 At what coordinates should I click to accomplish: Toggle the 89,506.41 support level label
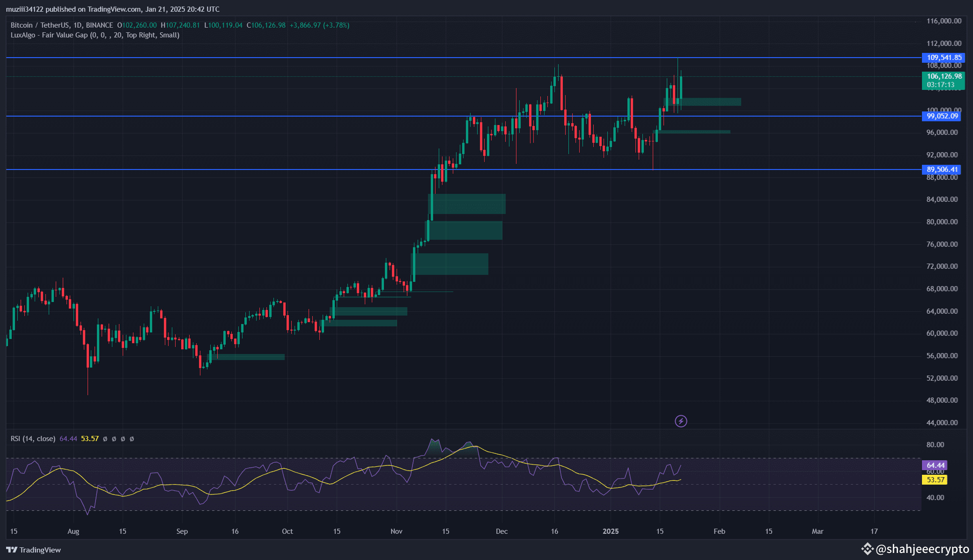tap(942, 169)
